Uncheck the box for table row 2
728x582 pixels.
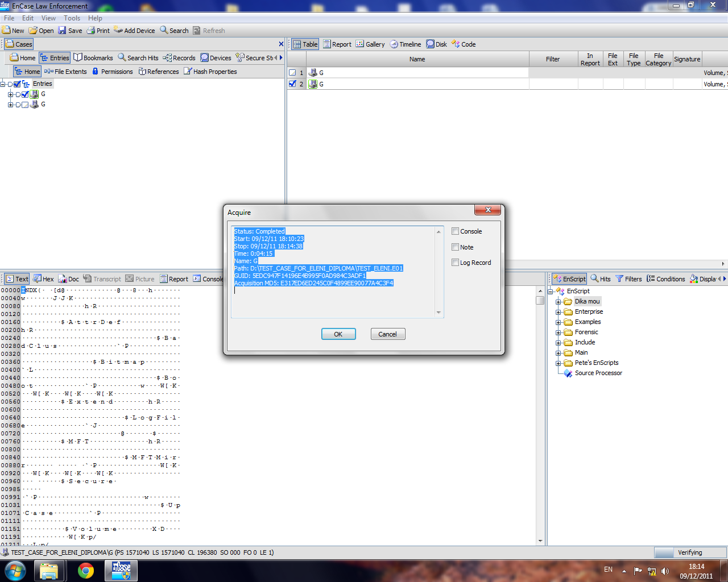pyautogui.click(x=292, y=84)
